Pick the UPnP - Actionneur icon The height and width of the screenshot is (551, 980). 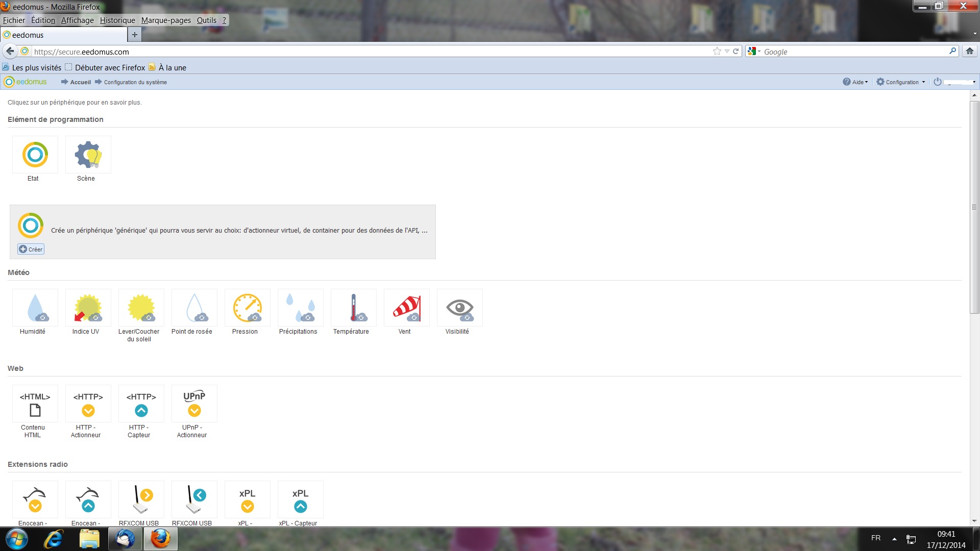tap(194, 404)
